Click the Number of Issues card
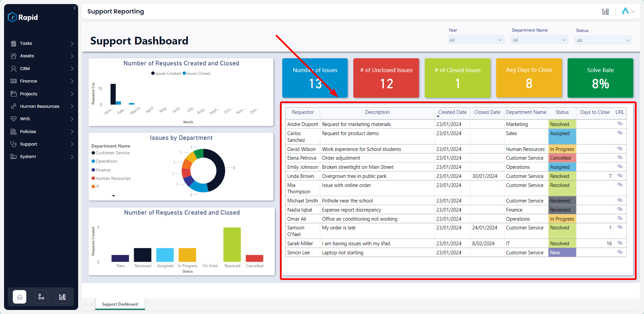The width and height of the screenshot is (644, 314). (315, 78)
